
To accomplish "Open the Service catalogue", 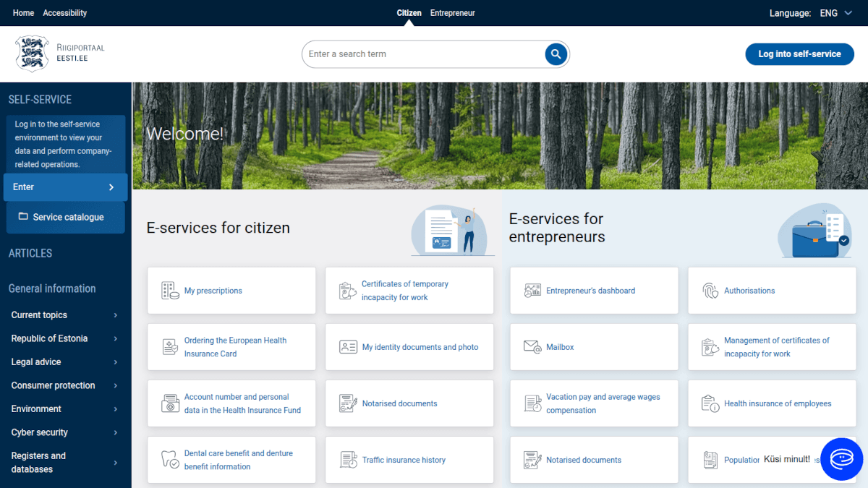I will pyautogui.click(x=66, y=217).
